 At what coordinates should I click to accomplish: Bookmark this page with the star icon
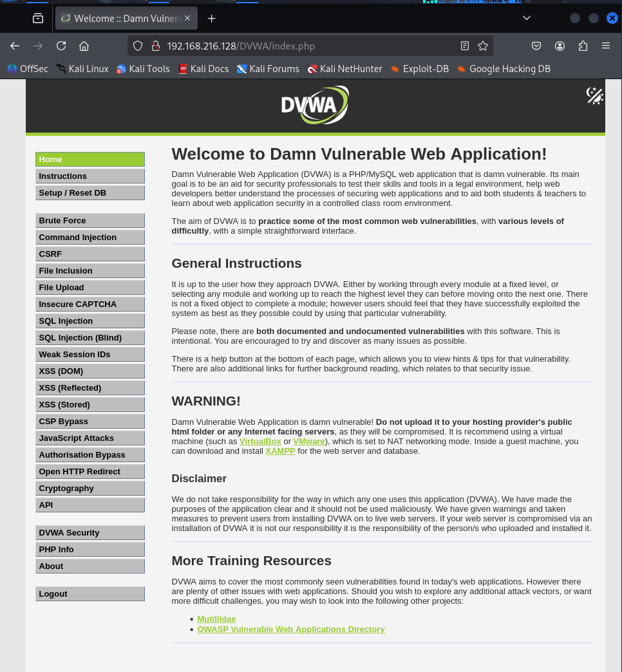(x=483, y=46)
